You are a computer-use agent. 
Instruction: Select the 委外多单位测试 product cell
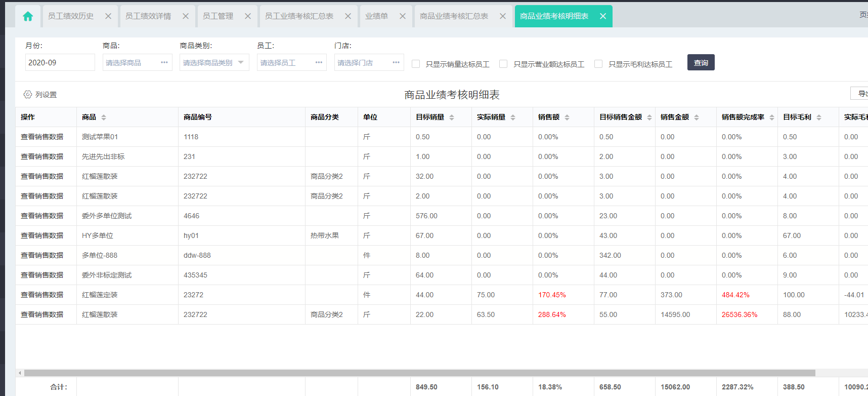click(127, 216)
